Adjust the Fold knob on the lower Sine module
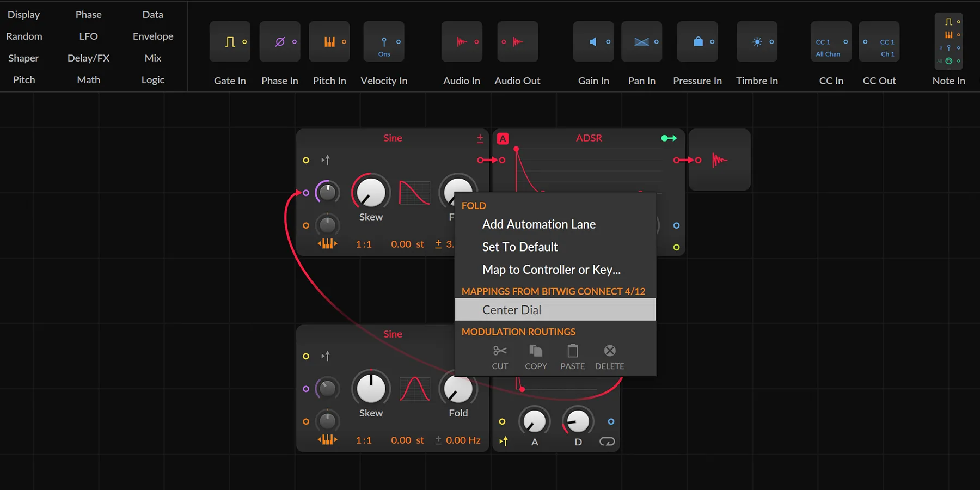Image resolution: width=980 pixels, height=490 pixels. [x=458, y=388]
